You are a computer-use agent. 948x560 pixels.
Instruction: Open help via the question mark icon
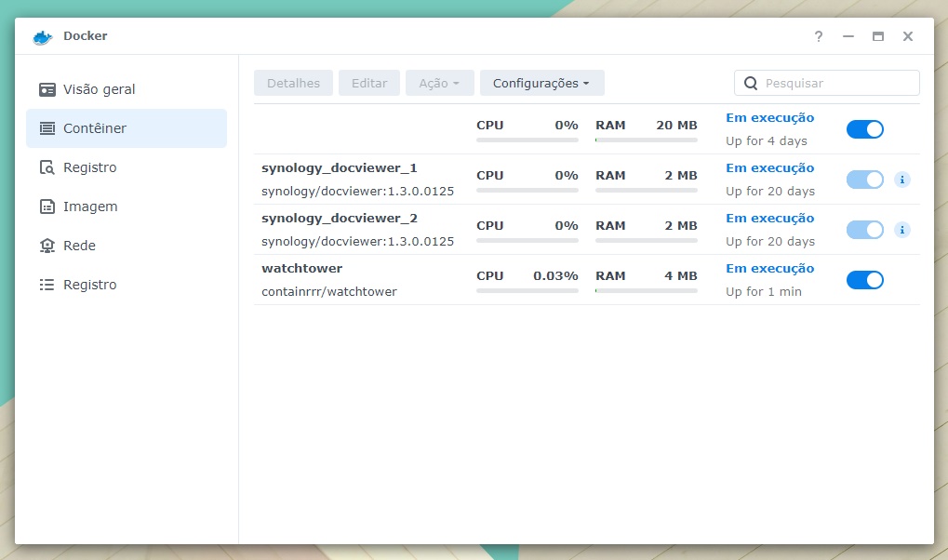click(x=819, y=36)
